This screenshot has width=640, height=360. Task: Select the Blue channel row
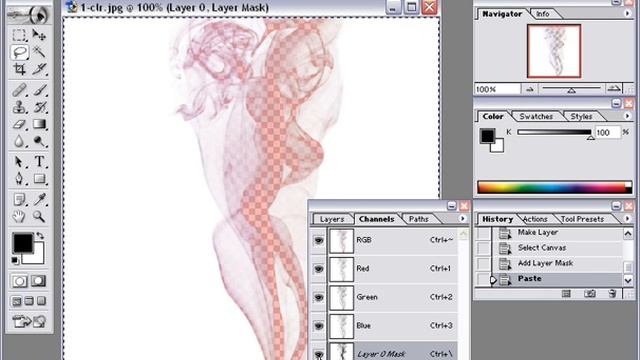tap(393, 326)
